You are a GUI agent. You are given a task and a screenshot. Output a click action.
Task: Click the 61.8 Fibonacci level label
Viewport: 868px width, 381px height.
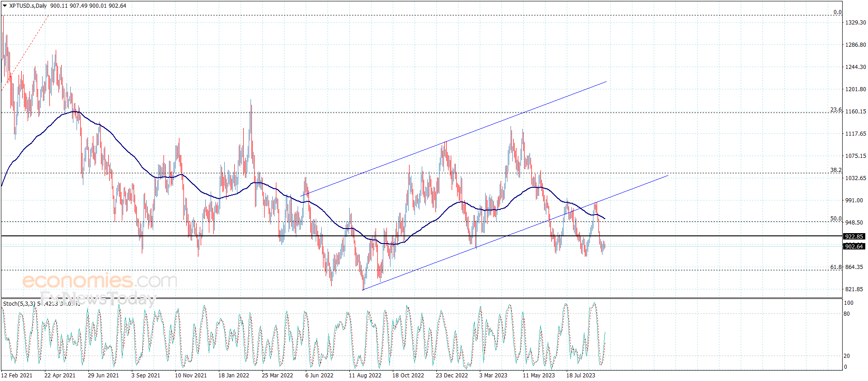[836, 267]
